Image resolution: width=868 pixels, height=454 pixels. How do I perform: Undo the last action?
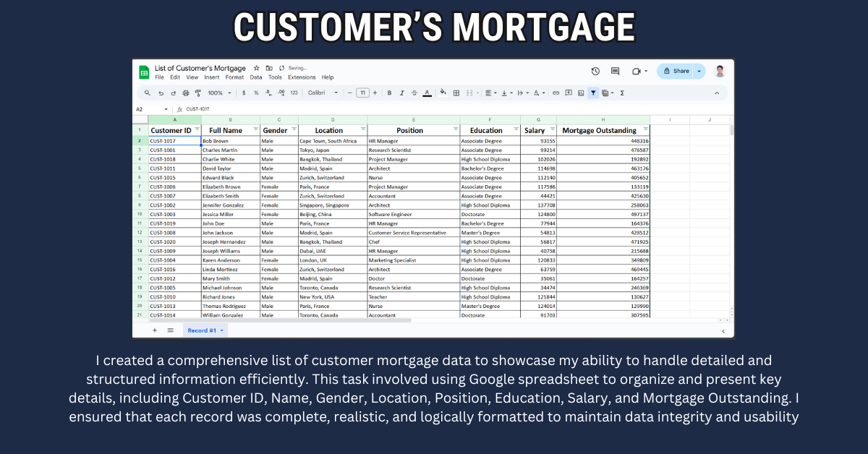point(161,93)
